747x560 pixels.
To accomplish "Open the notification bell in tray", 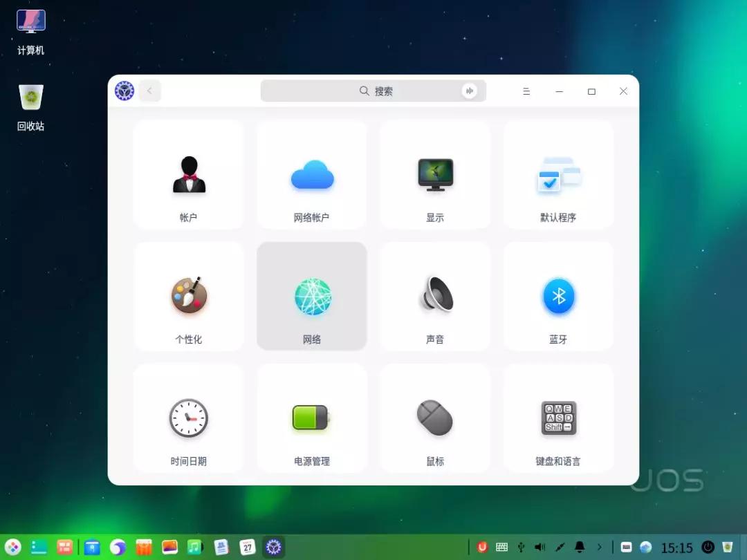I will point(580,547).
